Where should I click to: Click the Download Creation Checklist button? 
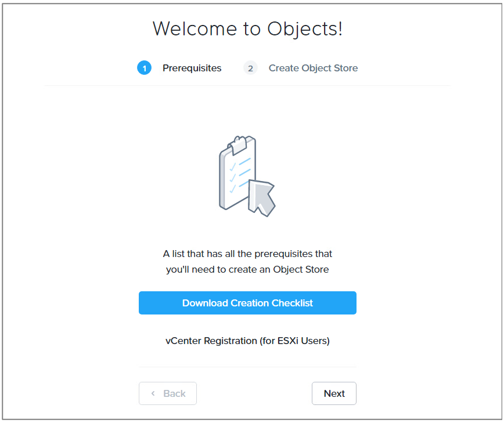point(247,303)
